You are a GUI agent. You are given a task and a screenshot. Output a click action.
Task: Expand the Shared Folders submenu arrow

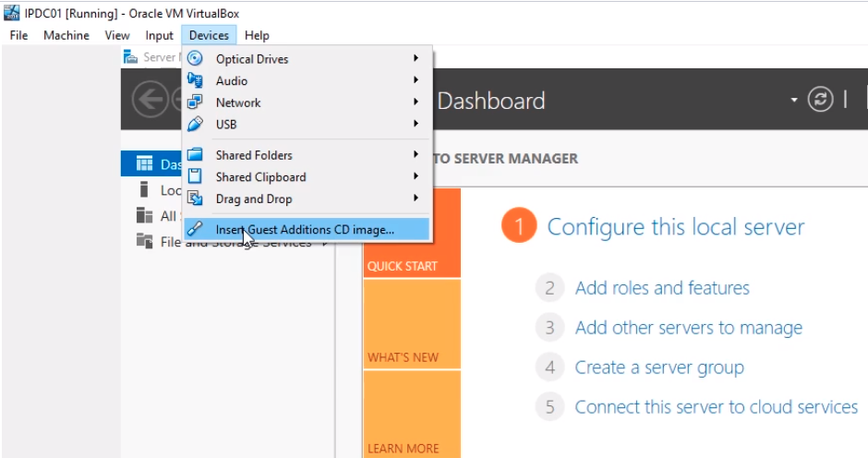point(416,154)
